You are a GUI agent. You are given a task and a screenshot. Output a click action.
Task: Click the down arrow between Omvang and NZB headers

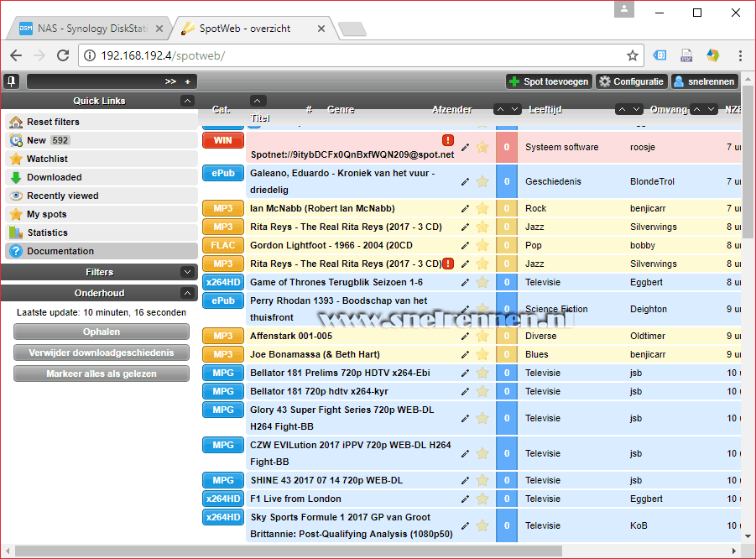coord(712,109)
